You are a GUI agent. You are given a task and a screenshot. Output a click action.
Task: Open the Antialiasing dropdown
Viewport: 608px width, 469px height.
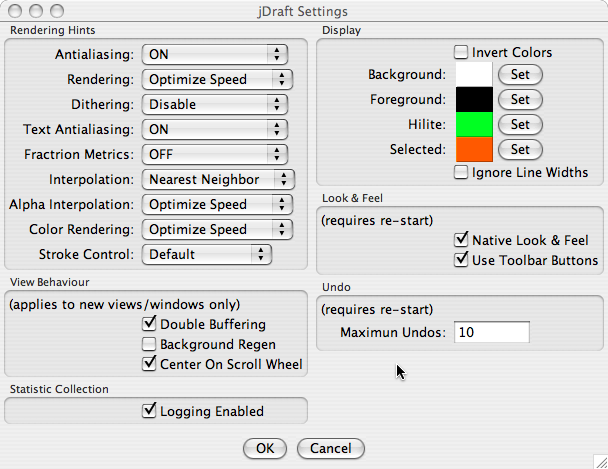(214, 54)
